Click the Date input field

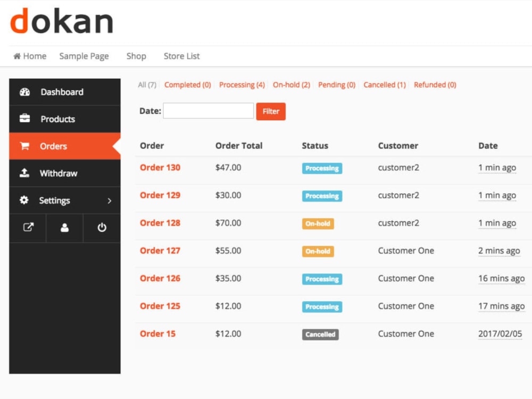208,111
